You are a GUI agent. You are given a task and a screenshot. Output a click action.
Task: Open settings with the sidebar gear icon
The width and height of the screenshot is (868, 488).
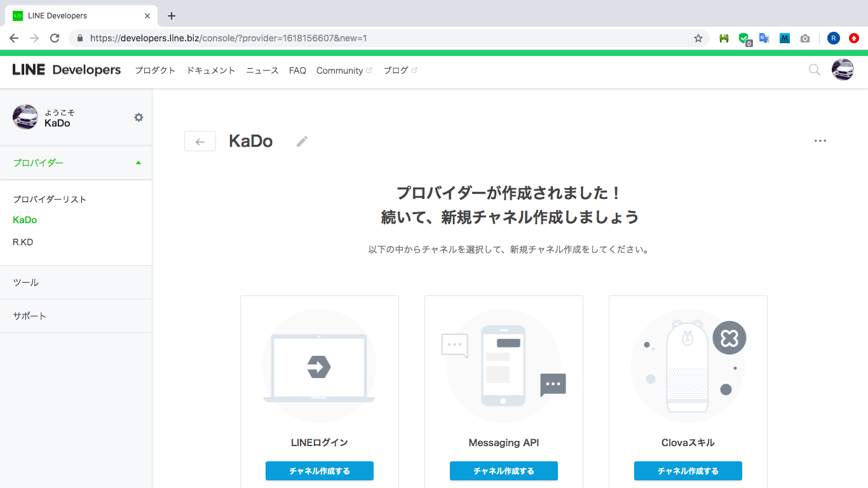point(139,118)
